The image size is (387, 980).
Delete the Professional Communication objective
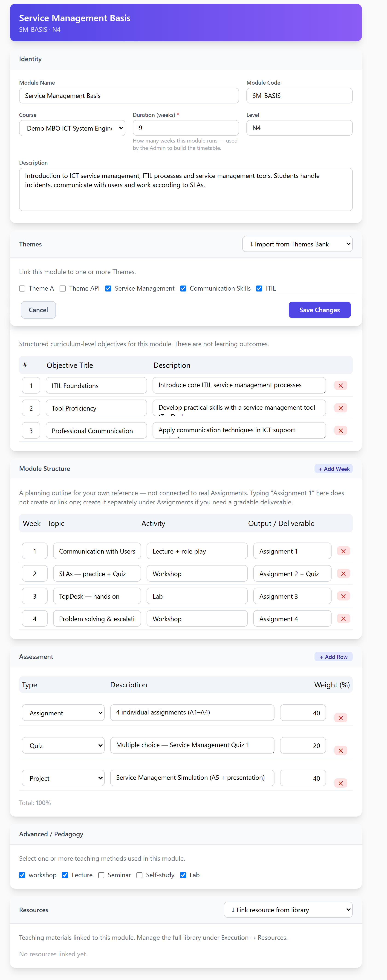point(341,430)
